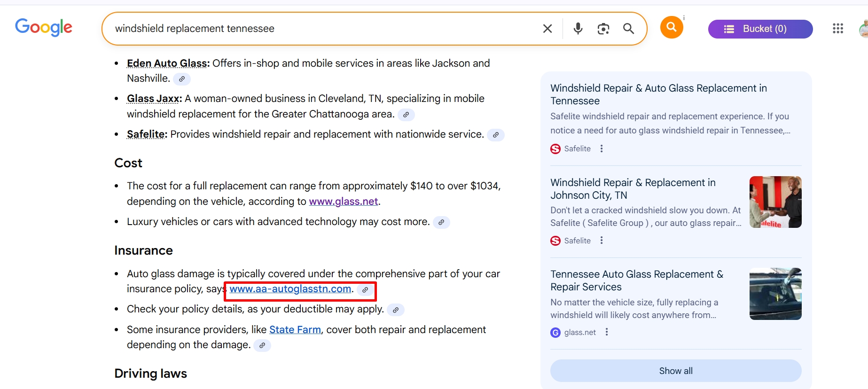Screen dimensions: 868x389
Task: Click the Safelite favicon on first card
Action: (x=555, y=149)
